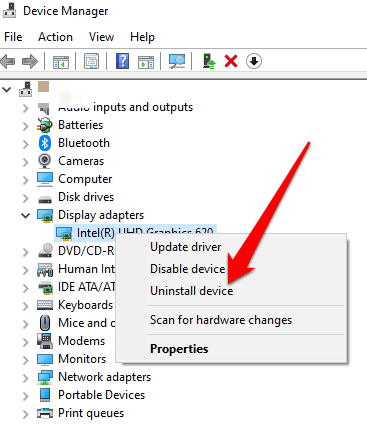Select the Print queues tree label
This screenshot has height=430, width=367.
tap(91, 413)
